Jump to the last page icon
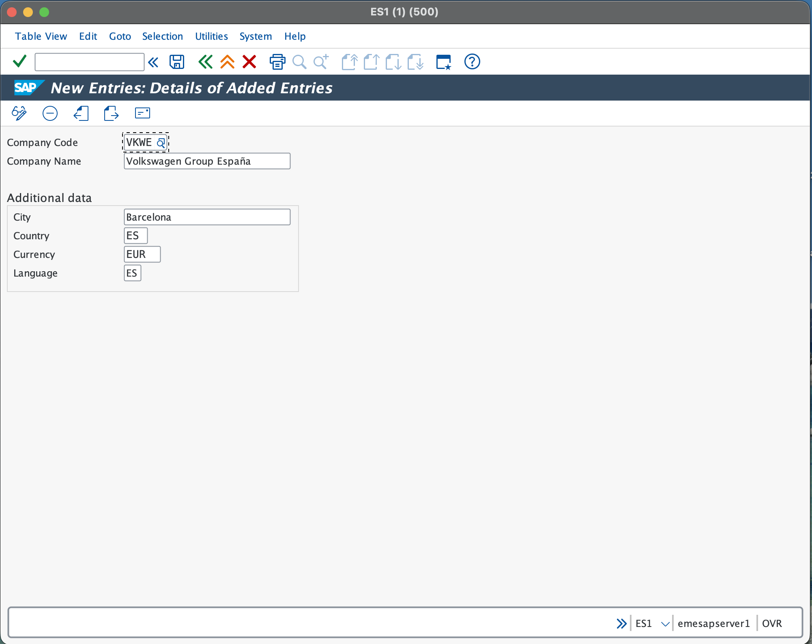Image resolution: width=812 pixels, height=644 pixels. pos(415,62)
